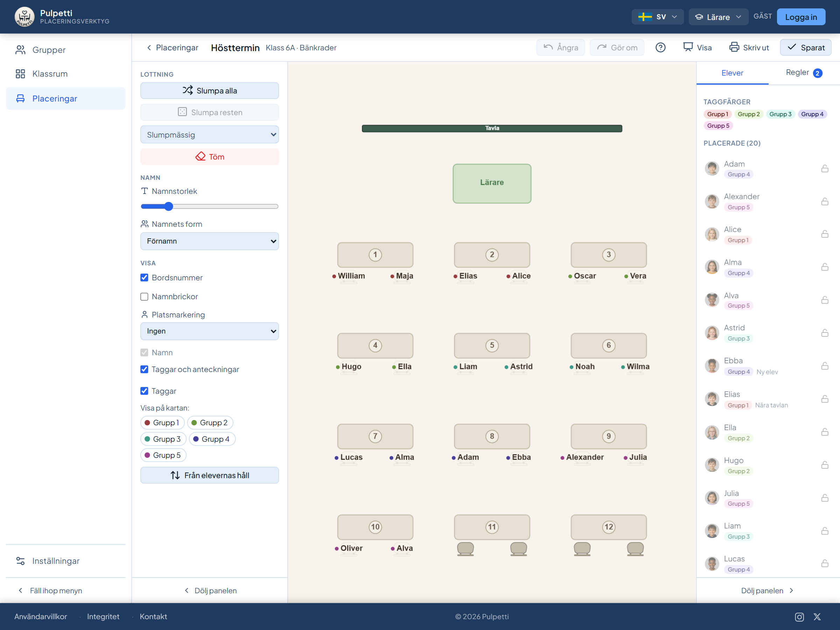Open the X social icon in footer

[x=817, y=617]
